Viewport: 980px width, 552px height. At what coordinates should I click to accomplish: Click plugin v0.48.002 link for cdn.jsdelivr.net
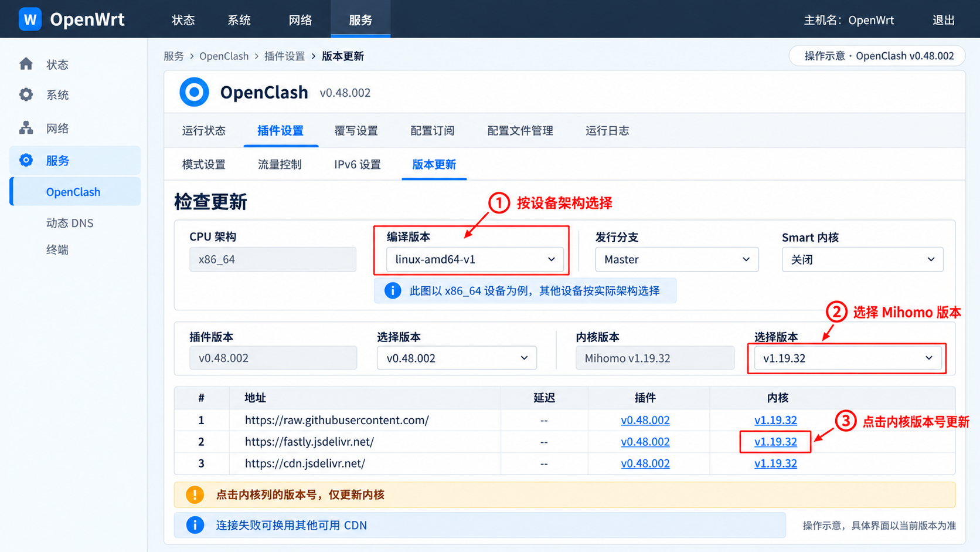(x=645, y=463)
